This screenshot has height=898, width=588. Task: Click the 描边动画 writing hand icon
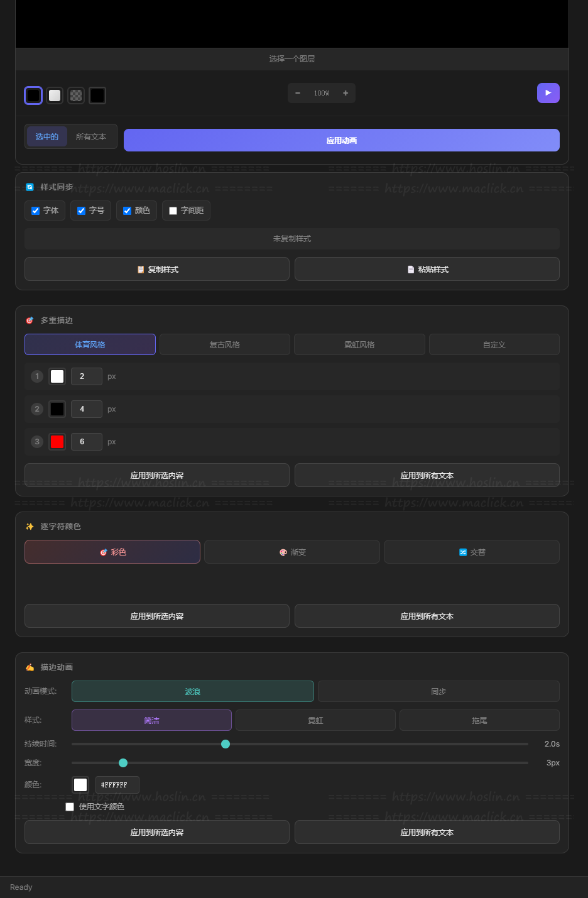[30, 667]
